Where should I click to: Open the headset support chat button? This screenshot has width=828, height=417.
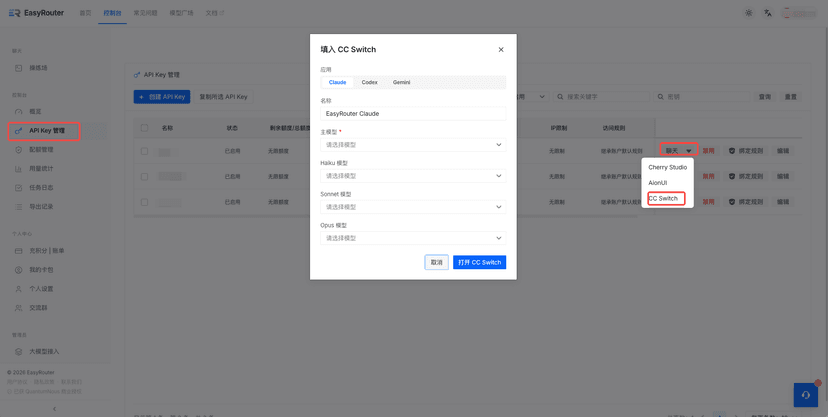click(x=806, y=395)
